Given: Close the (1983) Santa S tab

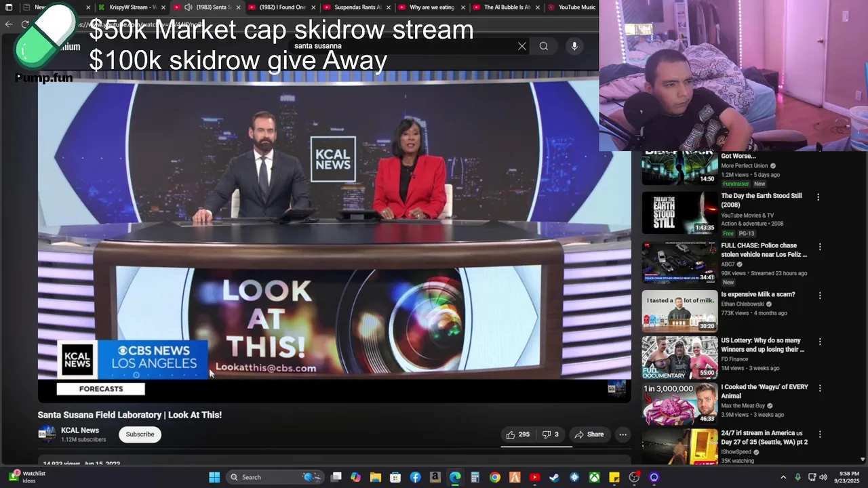Looking at the screenshot, I should [x=238, y=7].
